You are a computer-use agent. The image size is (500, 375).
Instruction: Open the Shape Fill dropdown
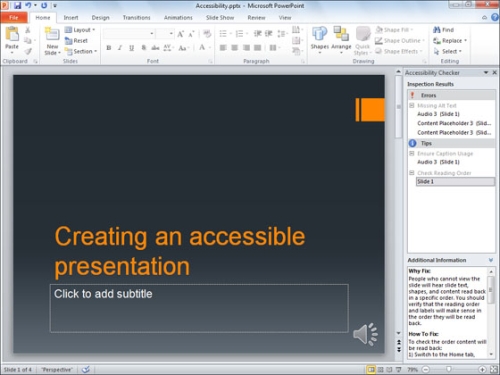[x=394, y=30]
